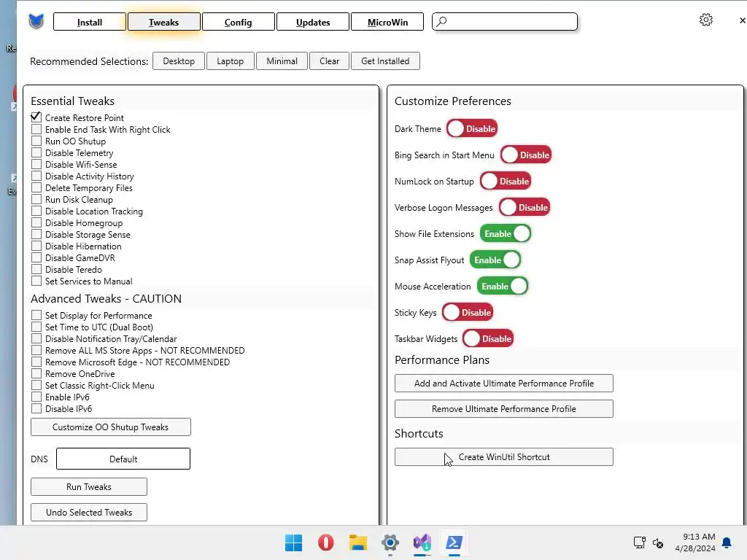Toggle Verbose Logon Messages switch

click(525, 207)
